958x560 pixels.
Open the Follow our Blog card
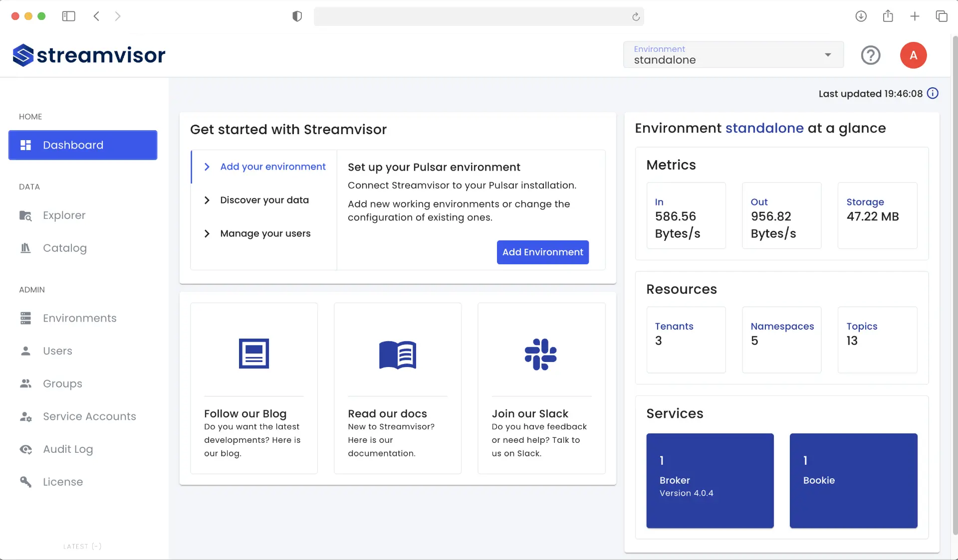click(254, 388)
